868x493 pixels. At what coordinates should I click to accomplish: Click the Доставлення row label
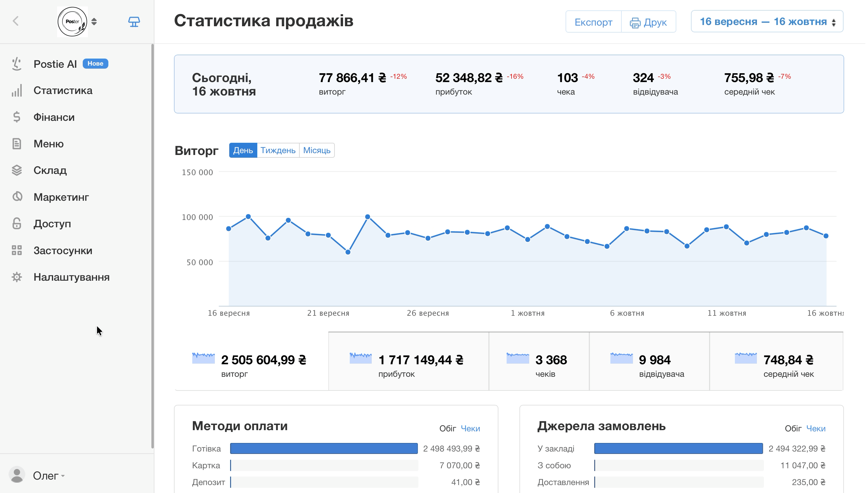pyautogui.click(x=565, y=483)
